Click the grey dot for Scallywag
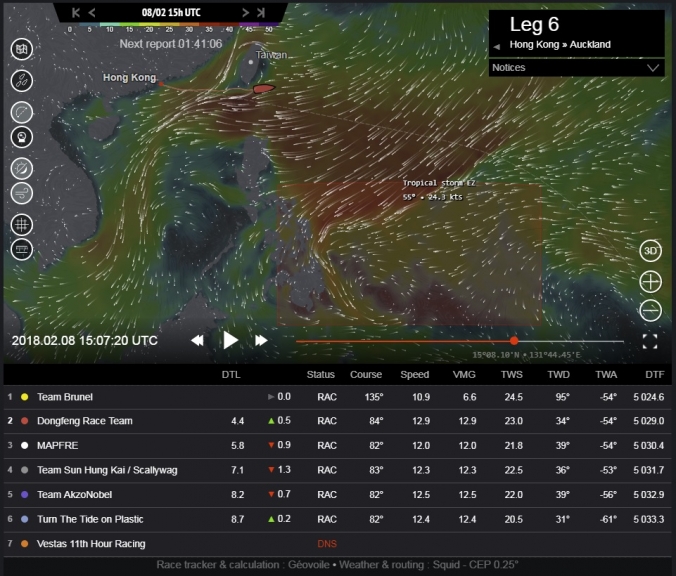 point(25,470)
